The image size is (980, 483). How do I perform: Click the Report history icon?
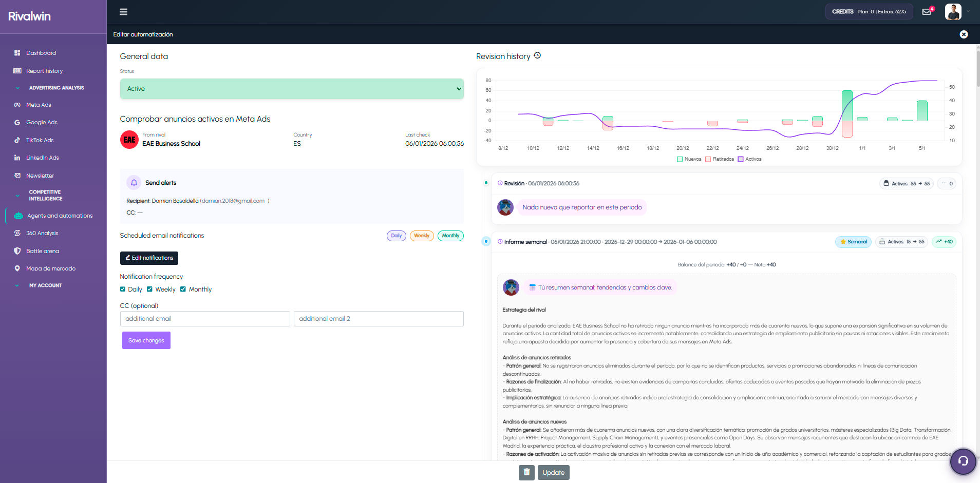tap(17, 71)
